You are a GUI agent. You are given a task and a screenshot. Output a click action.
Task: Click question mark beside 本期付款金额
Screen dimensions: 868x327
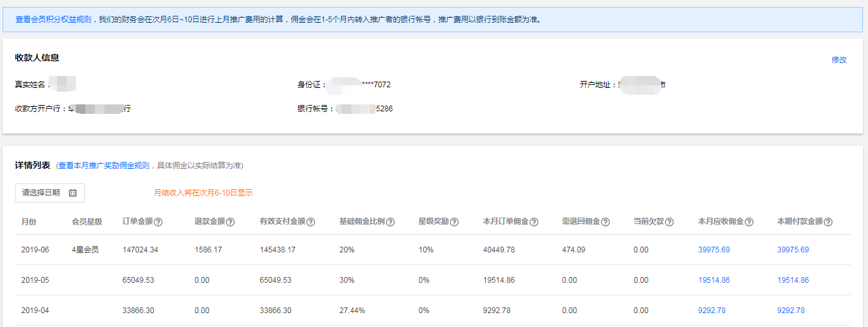[828, 222]
